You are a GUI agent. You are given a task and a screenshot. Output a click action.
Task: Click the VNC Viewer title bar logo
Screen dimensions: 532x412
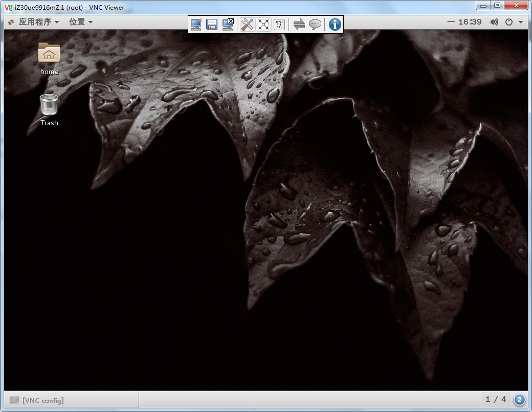tap(8, 8)
